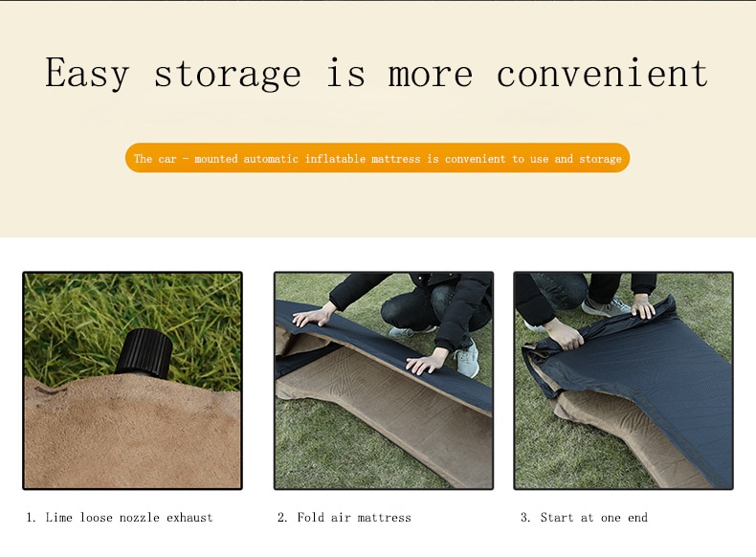Open the nozzle exhaust photo
756x557 pixels.
click(133, 381)
